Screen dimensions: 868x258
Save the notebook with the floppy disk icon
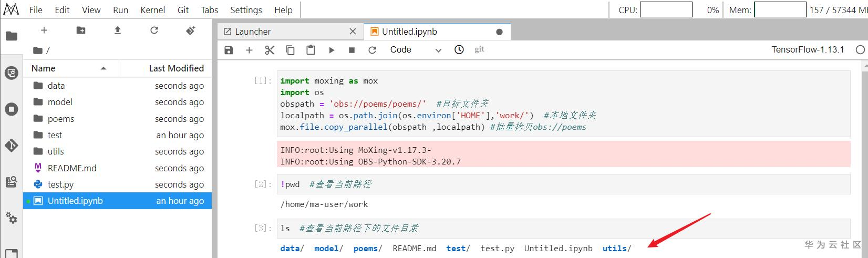(x=229, y=50)
